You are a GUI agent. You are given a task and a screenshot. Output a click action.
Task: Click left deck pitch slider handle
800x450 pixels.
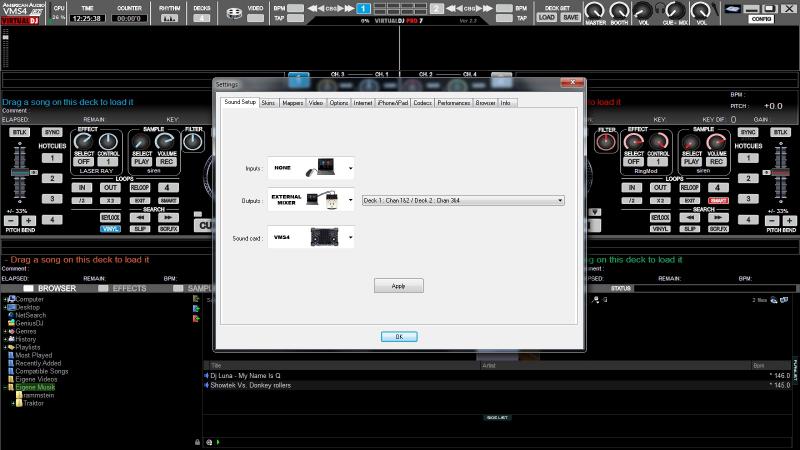[20, 172]
